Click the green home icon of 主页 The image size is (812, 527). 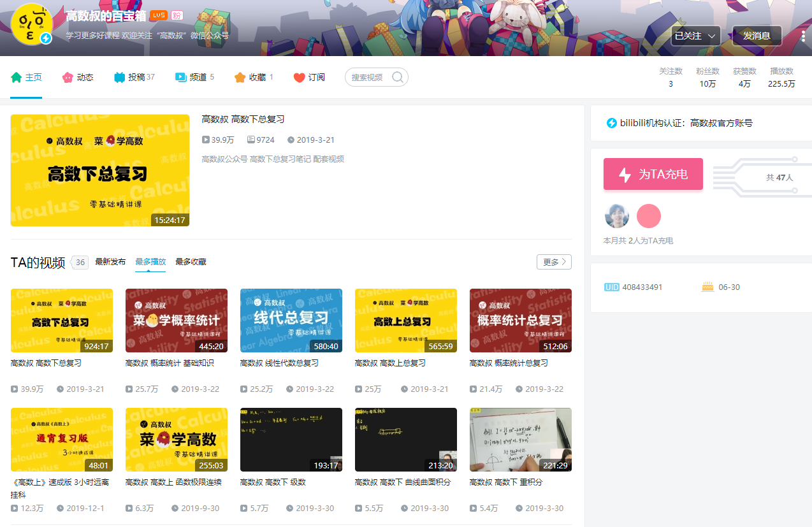(x=17, y=77)
